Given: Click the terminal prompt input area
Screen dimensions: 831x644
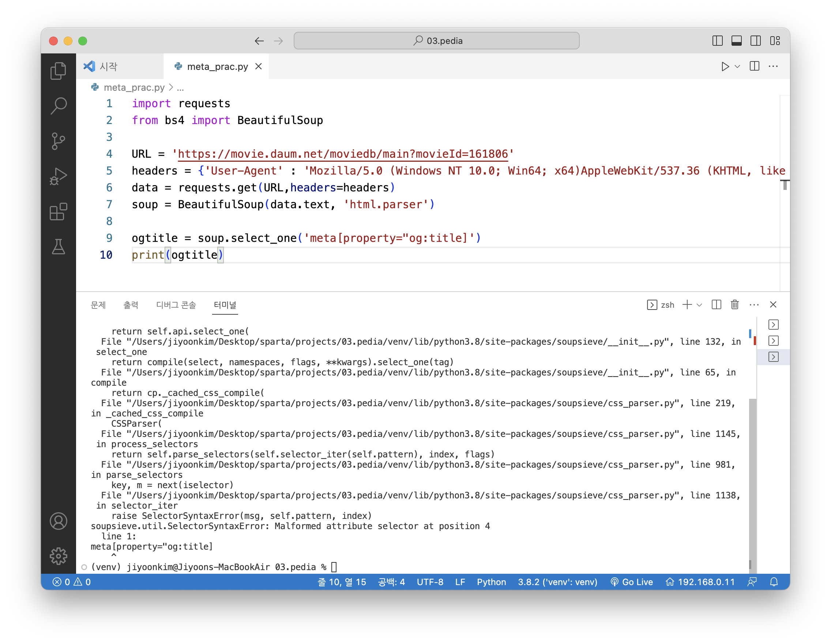Looking at the screenshot, I should pos(334,567).
